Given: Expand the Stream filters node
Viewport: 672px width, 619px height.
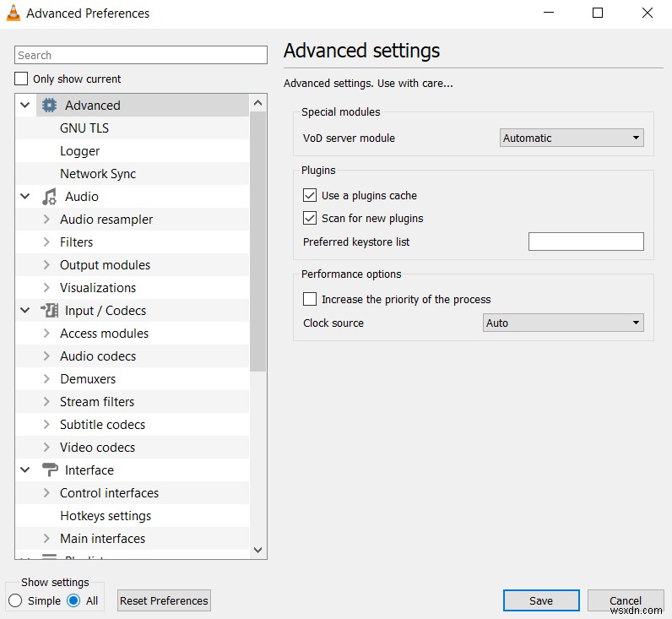Looking at the screenshot, I should pyautogui.click(x=46, y=401).
